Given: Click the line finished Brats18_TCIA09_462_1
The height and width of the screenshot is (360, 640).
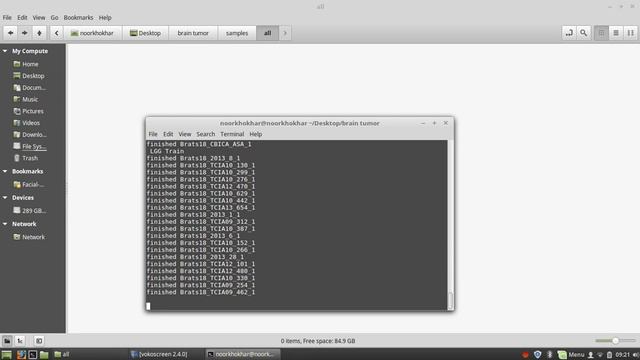Looking at the screenshot, I should (201, 292).
